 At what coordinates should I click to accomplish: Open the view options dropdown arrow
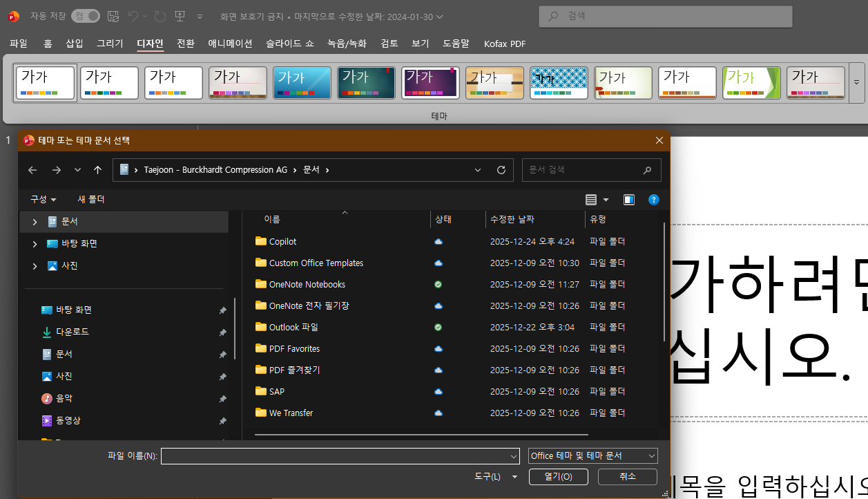click(606, 200)
